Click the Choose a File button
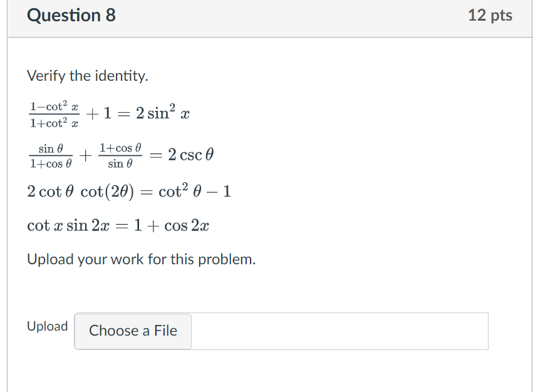This screenshot has height=392, width=533. (132, 331)
